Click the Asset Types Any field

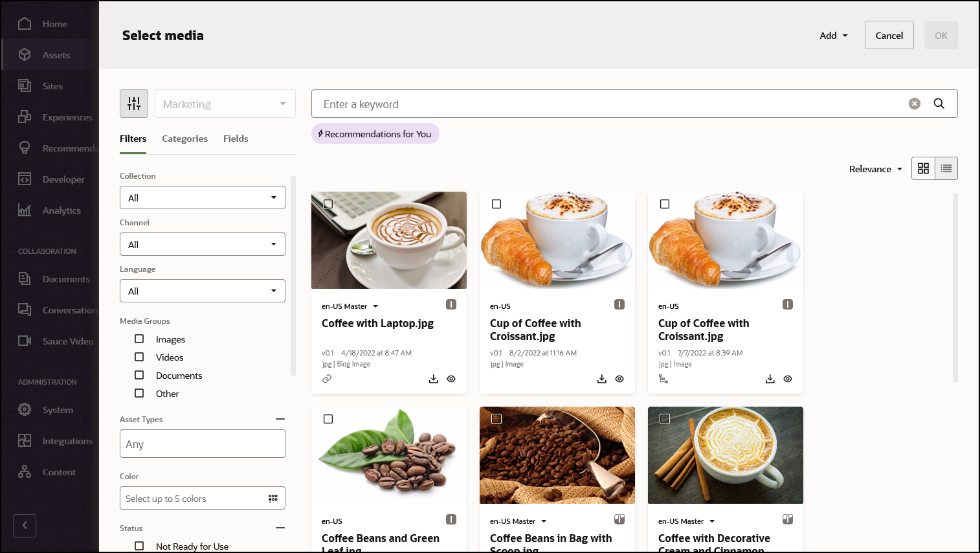click(203, 444)
